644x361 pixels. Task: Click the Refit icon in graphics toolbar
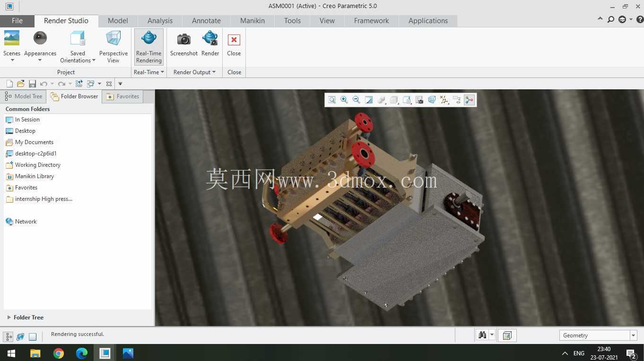click(332, 100)
